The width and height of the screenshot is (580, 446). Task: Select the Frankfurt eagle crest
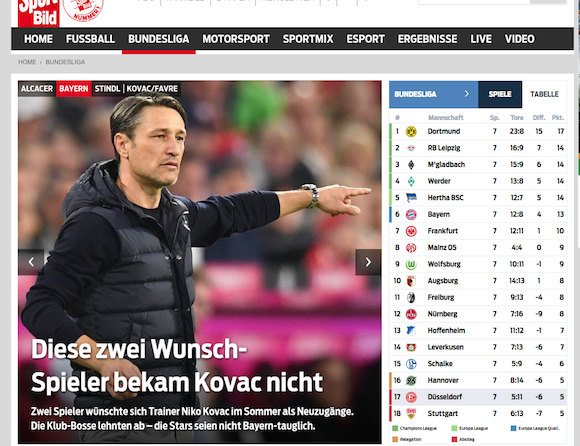pyautogui.click(x=411, y=231)
